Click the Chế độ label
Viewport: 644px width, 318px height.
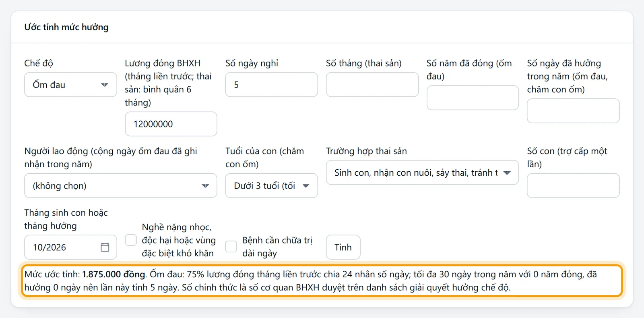[39, 63]
